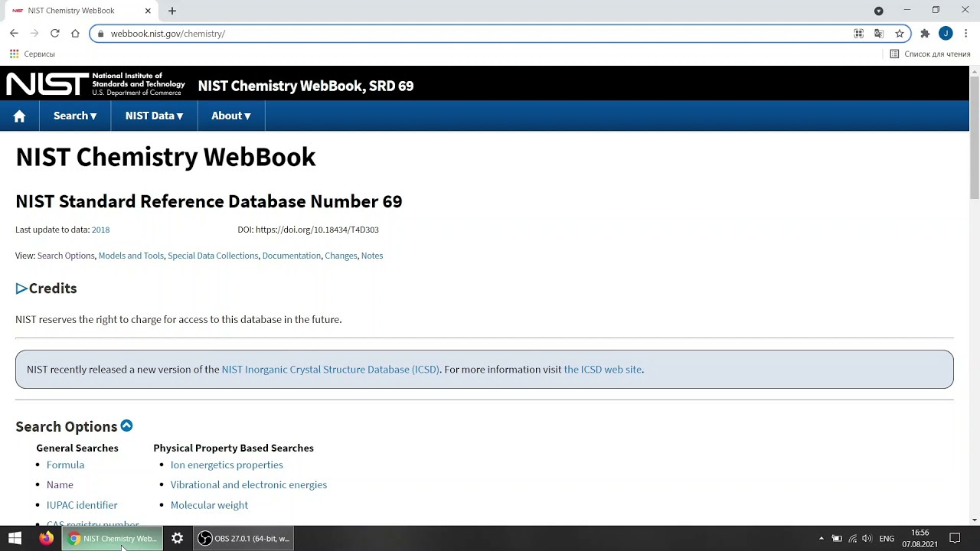Click the Chrome taskbar button

click(x=112, y=539)
